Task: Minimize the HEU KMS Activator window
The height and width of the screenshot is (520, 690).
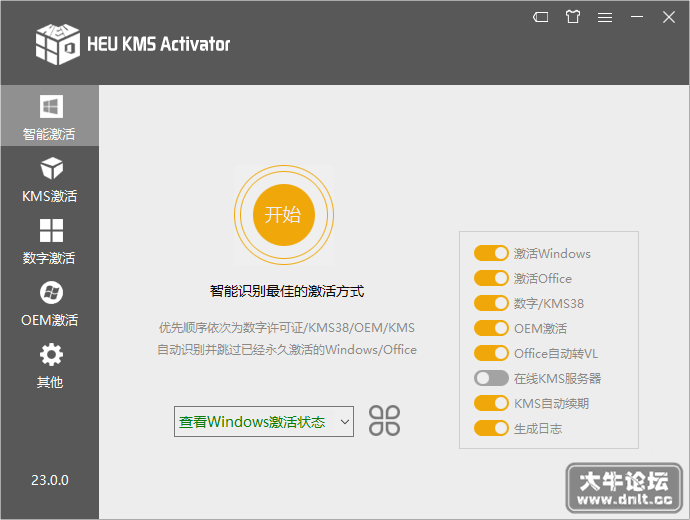Action: [637, 17]
